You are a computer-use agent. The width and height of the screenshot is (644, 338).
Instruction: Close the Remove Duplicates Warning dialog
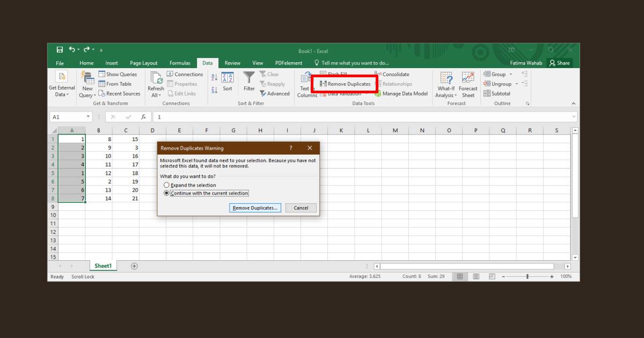pyautogui.click(x=310, y=148)
